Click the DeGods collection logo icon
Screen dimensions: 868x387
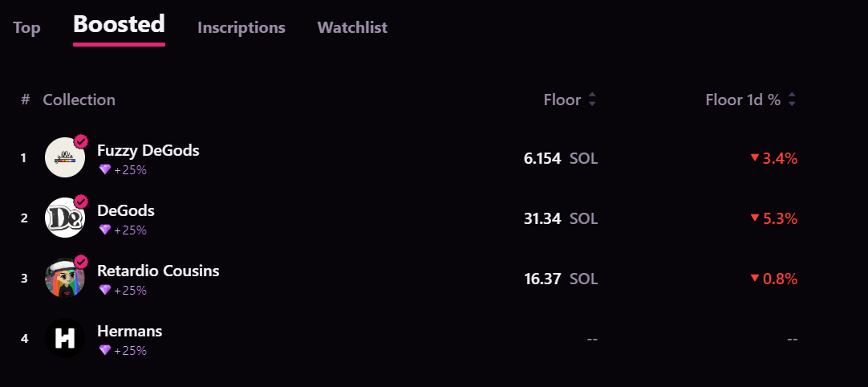pos(64,218)
